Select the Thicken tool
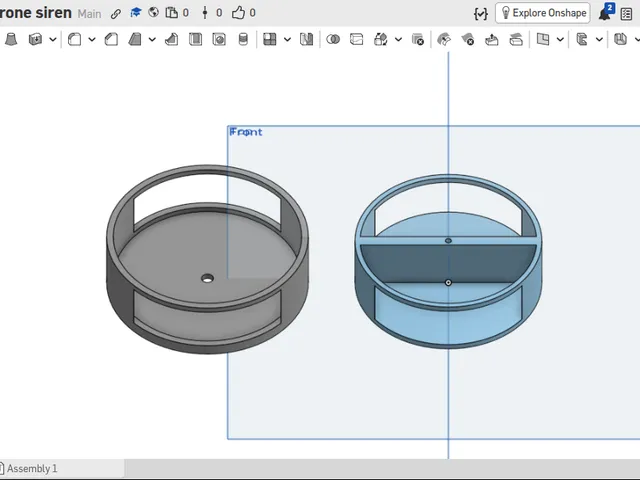 pyautogui.click(x=36, y=40)
